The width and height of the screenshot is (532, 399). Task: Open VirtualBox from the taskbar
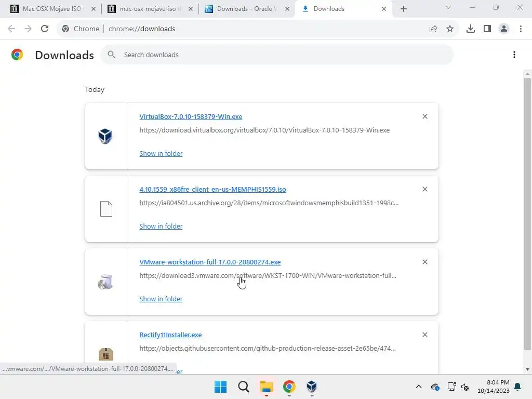(x=312, y=387)
